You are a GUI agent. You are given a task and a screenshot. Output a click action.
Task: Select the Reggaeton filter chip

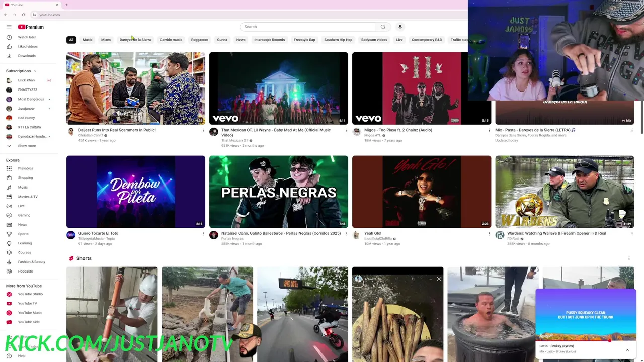point(199,40)
